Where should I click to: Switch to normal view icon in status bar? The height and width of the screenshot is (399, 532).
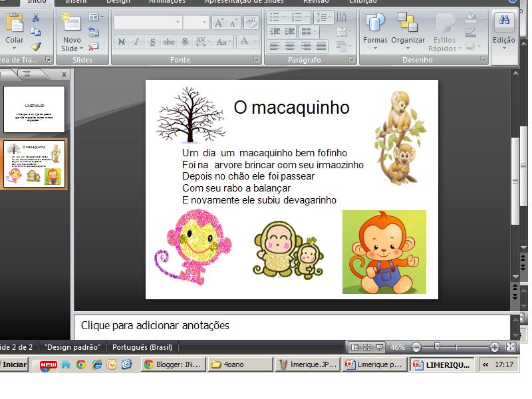pyautogui.click(x=354, y=347)
